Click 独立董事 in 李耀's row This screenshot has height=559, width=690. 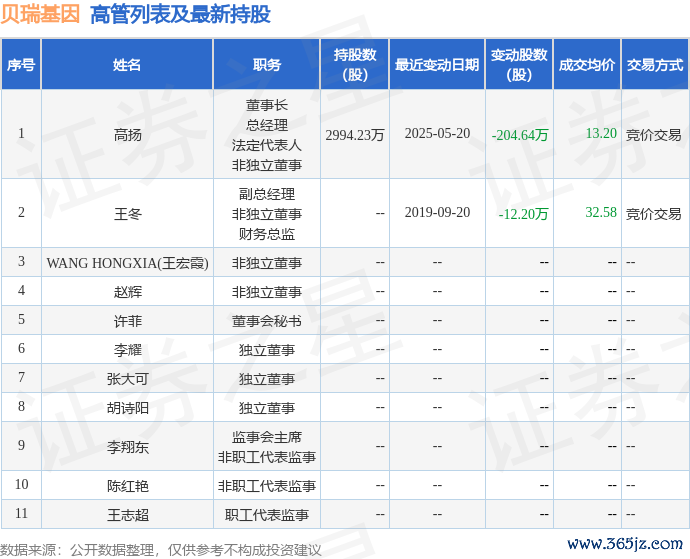point(267,350)
